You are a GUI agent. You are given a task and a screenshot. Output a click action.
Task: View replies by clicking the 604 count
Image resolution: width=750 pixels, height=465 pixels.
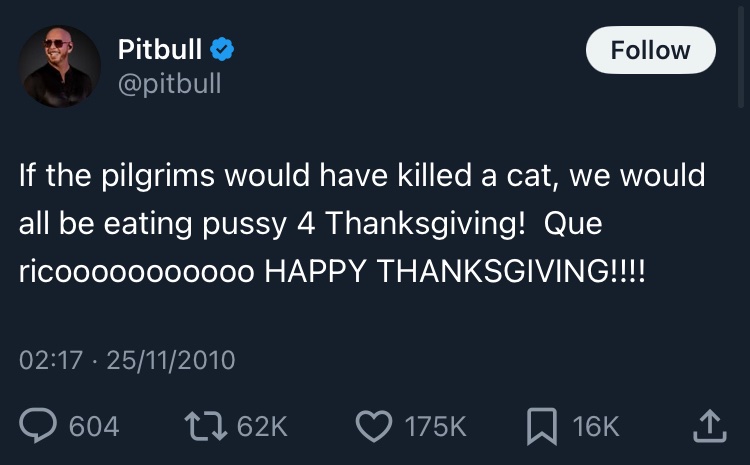94,427
